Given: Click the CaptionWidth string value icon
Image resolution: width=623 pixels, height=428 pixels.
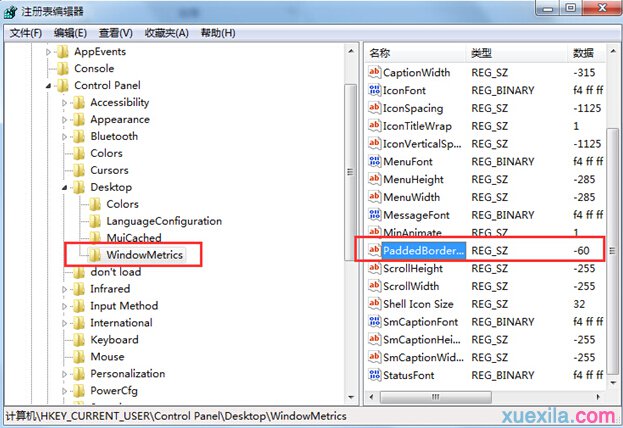Looking at the screenshot, I should pyautogui.click(x=374, y=72).
